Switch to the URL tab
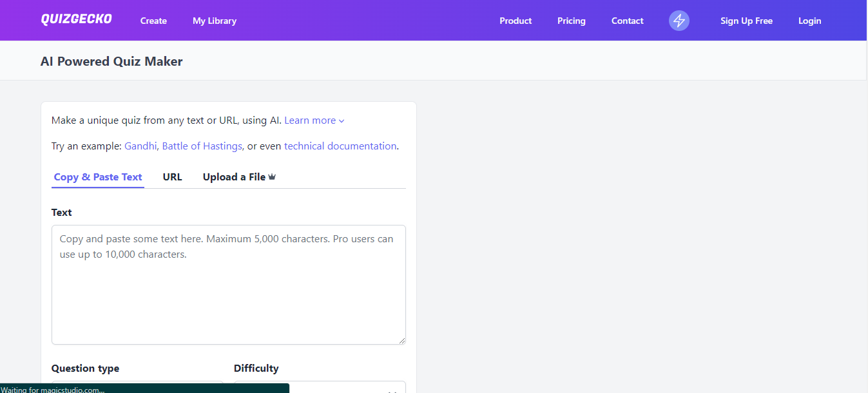 click(x=173, y=177)
